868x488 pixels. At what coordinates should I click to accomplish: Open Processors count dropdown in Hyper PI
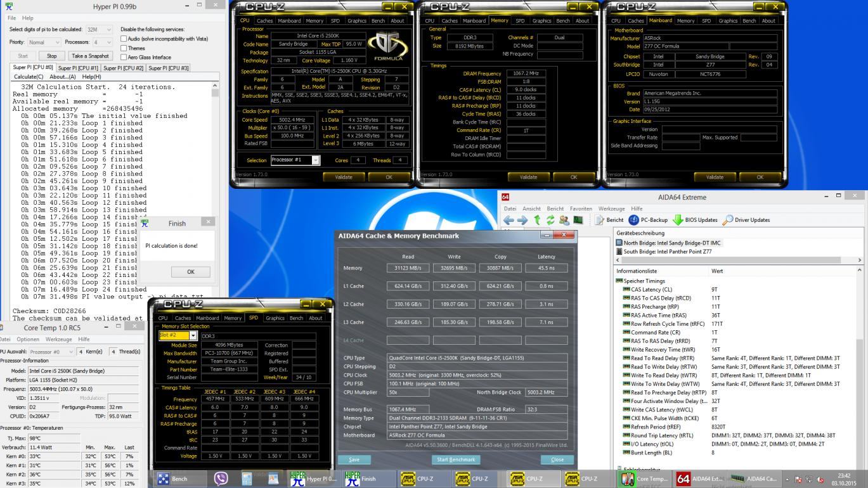click(x=101, y=42)
